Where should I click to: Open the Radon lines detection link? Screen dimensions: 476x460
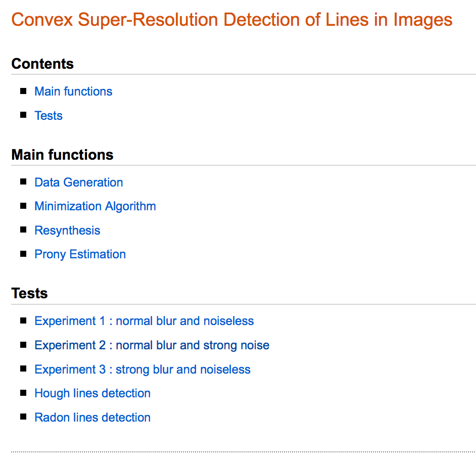[x=92, y=418]
